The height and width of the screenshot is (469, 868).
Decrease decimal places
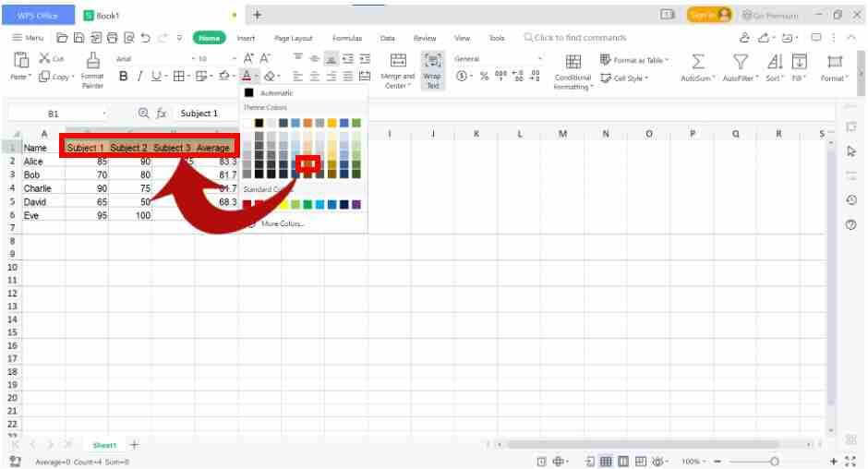[x=535, y=77]
